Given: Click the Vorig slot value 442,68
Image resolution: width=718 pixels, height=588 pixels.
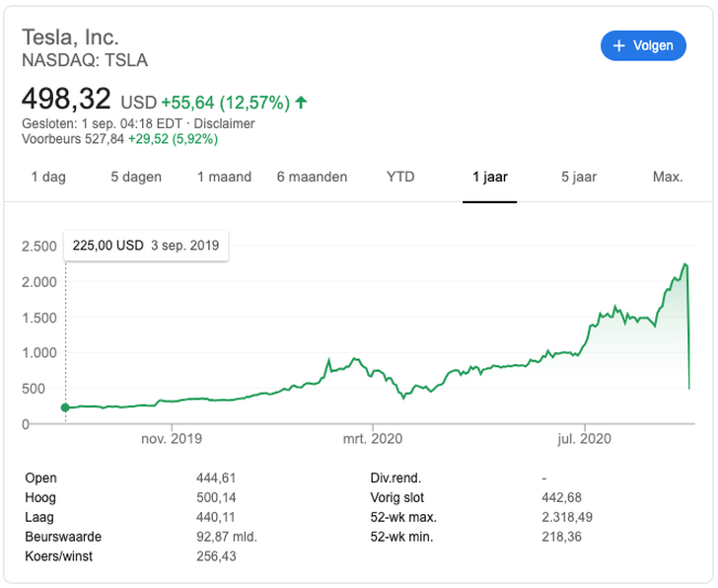Looking at the screenshot, I should tap(561, 498).
